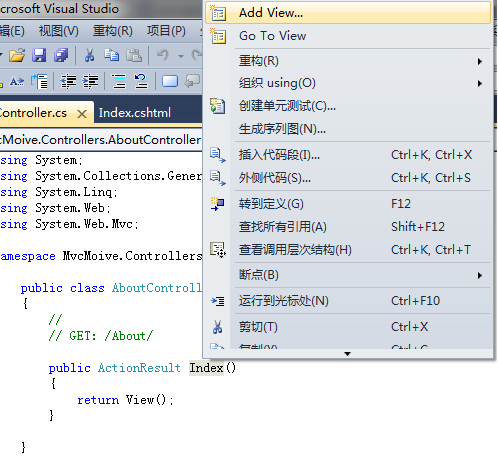Switch to the Index.cshtml tab
Viewport: 498px width, 464px height.
pyautogui.click(x=135, y=113)
